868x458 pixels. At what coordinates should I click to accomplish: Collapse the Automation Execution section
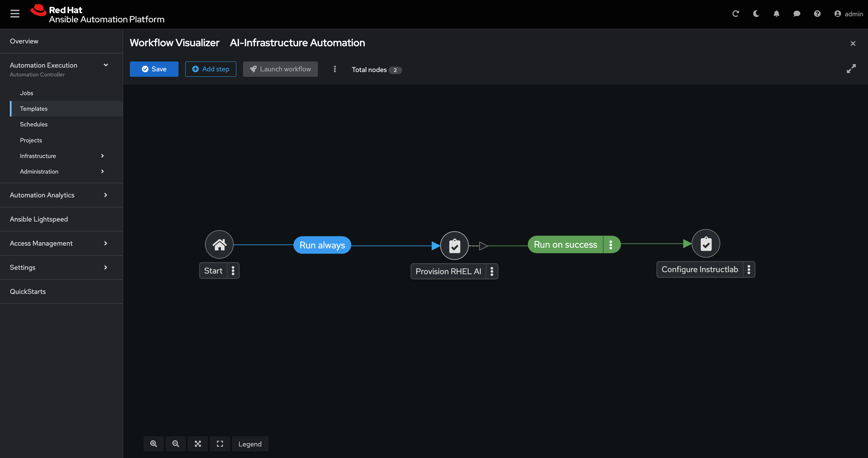point(105,65)
